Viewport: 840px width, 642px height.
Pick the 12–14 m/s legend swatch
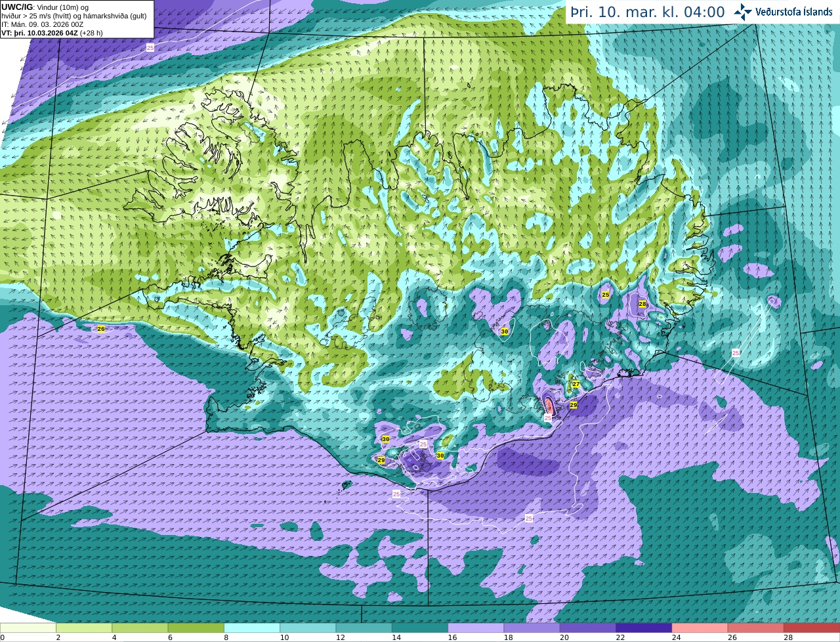(364, 628)
